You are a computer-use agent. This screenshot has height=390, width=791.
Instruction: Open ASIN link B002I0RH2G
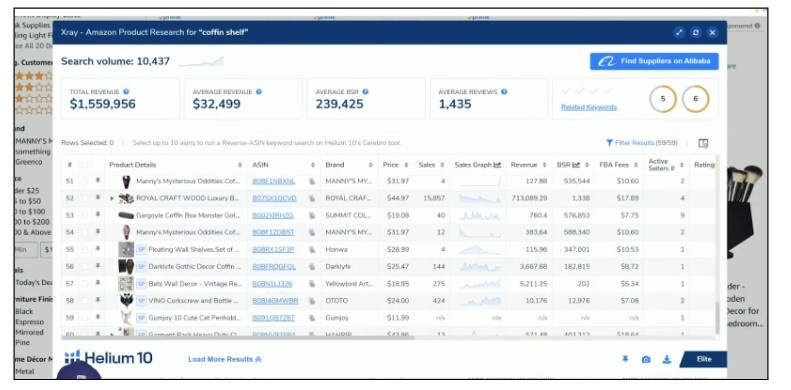[273, 215]
